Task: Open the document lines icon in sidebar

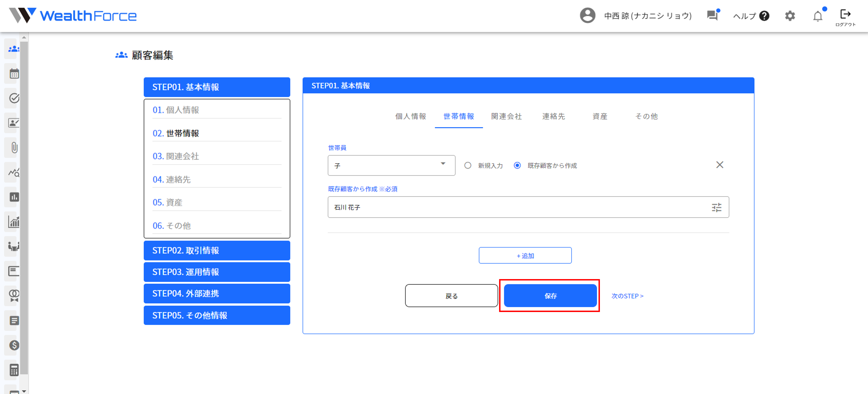Action: click(14, 321)
